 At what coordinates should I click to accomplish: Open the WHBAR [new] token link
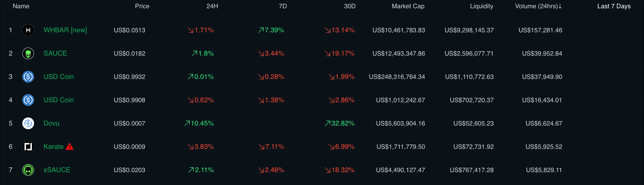pos(65,30)
